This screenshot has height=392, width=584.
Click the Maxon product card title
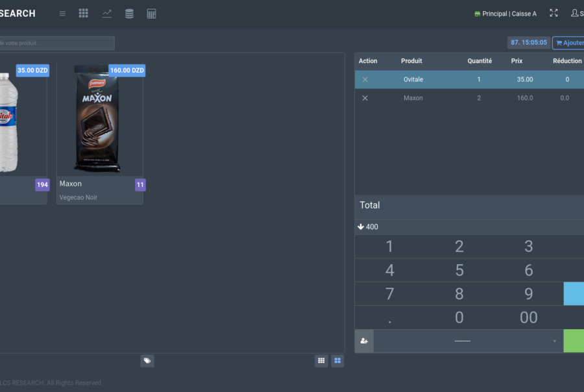click(x=70, y=184)
